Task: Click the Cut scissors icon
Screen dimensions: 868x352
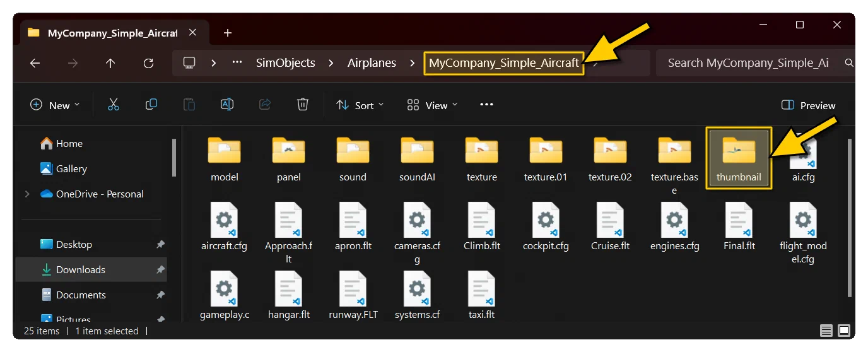Action: pyautogui.click(x=114, y=105)
